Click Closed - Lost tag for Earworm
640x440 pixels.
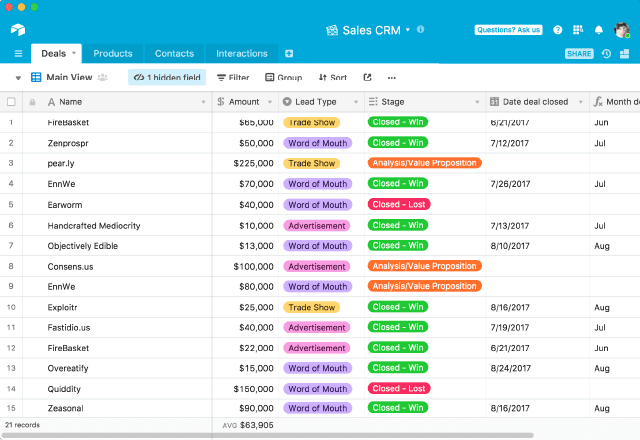click(x=399, y=204)
